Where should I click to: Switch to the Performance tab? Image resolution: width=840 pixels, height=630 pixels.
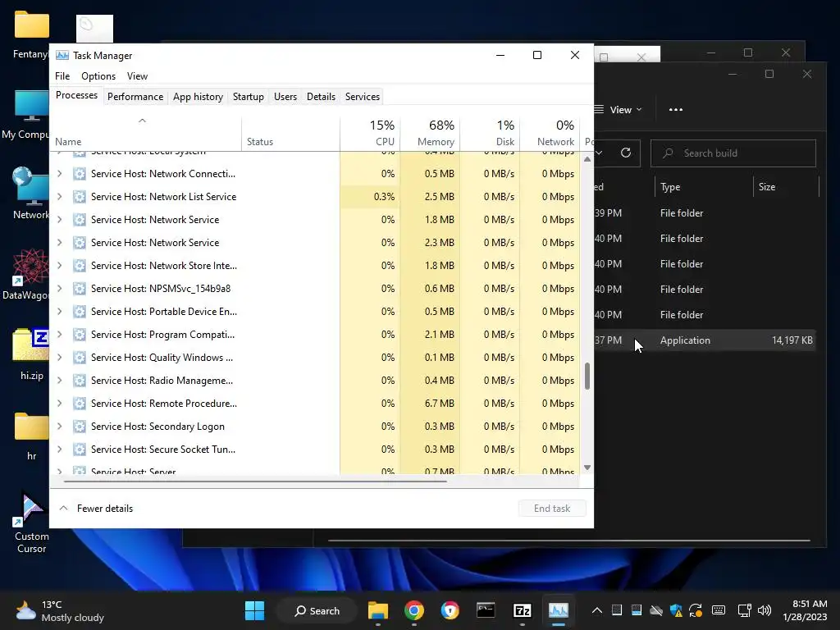(135, 97)
